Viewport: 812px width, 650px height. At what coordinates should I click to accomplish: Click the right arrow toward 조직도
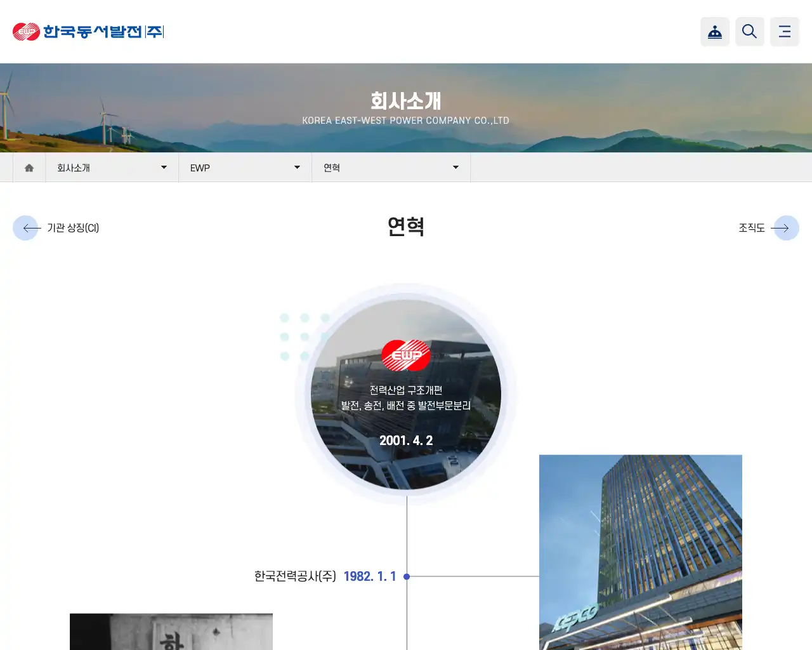(786, 228)
